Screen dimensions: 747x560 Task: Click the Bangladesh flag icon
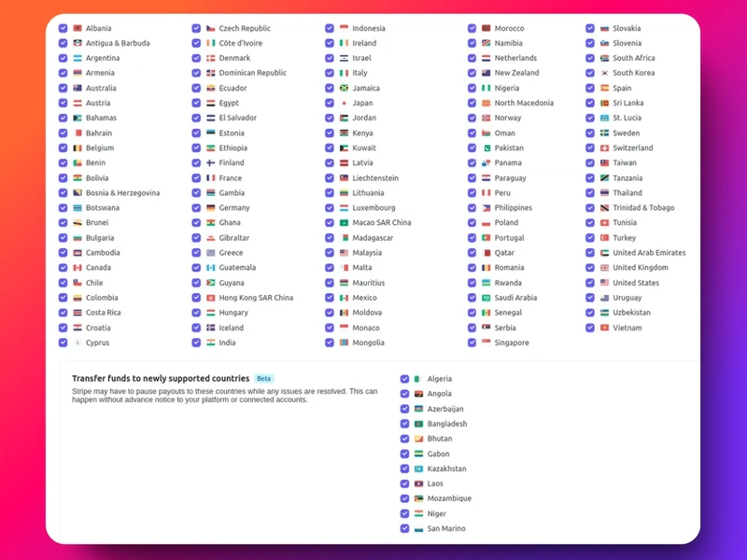[x=418, y=424]
